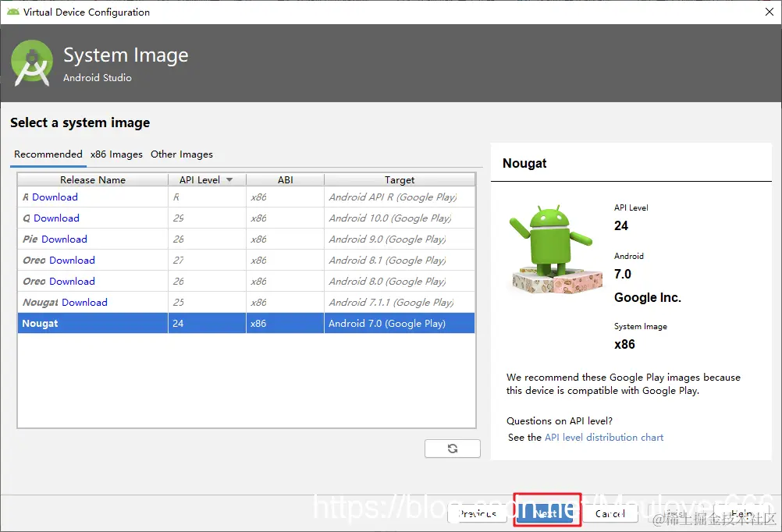The image size is (782, 532).
Task: Download Nougat API 25 image
Action: [x=85, y=302]
